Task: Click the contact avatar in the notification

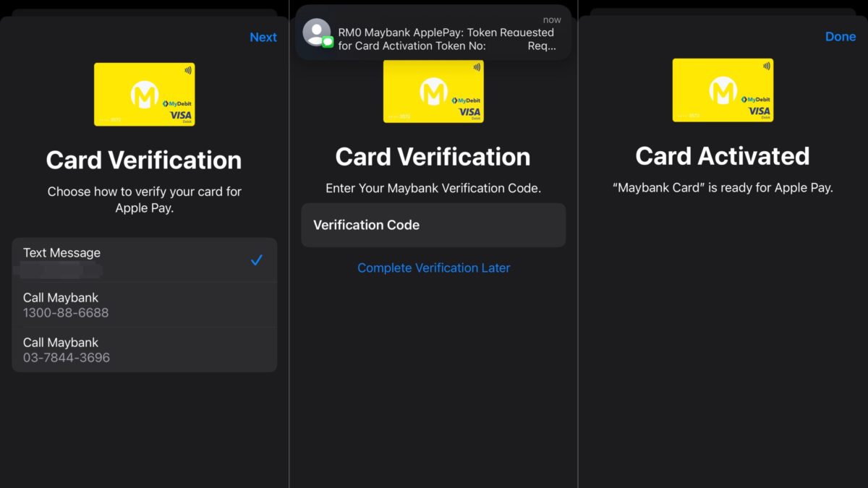Action: click(x=316, y=33)
